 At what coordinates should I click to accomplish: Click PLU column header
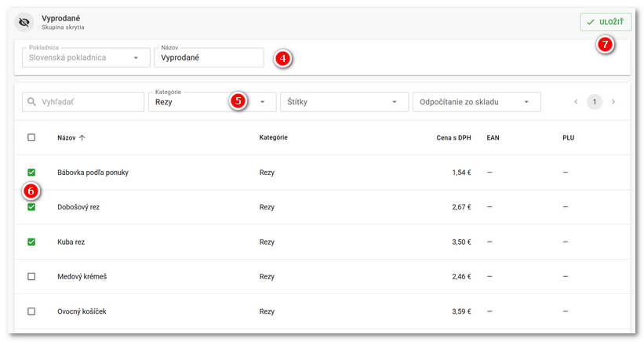(x=569, y=137)
